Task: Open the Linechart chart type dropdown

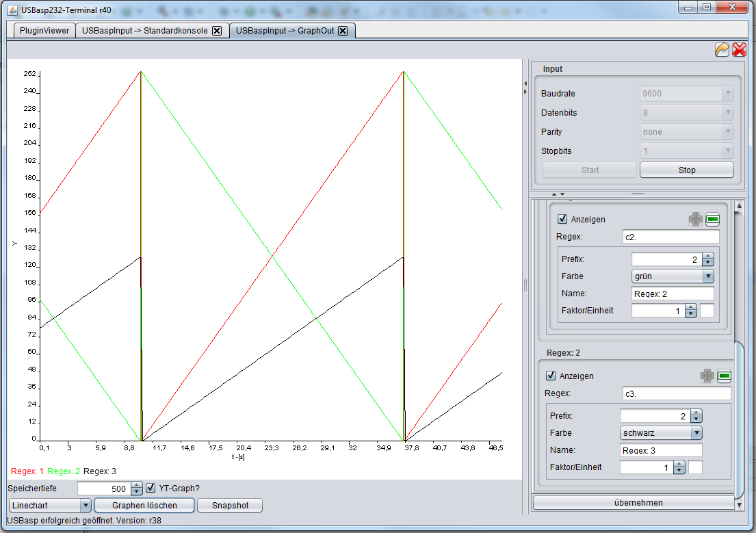Action: [50, 506]
